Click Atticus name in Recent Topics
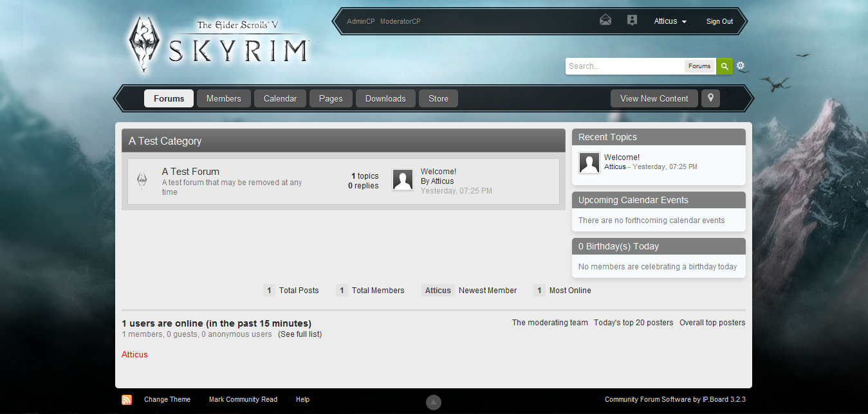 point(615,166)
